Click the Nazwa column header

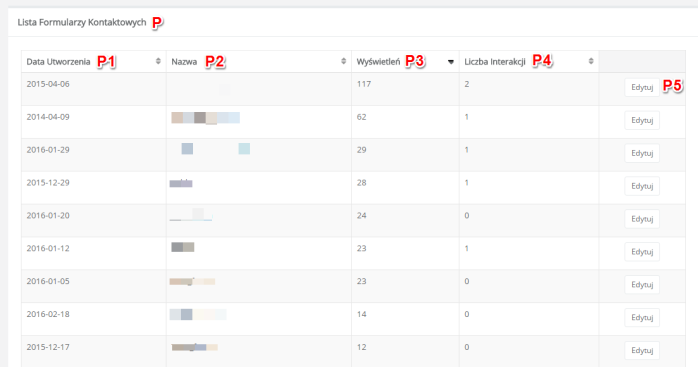[x=259, y=61]
